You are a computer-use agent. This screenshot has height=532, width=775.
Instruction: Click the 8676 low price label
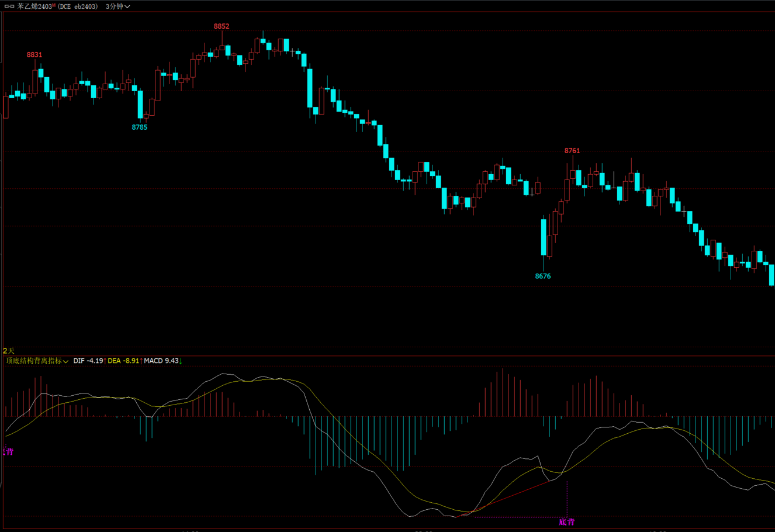click(543, 277)
